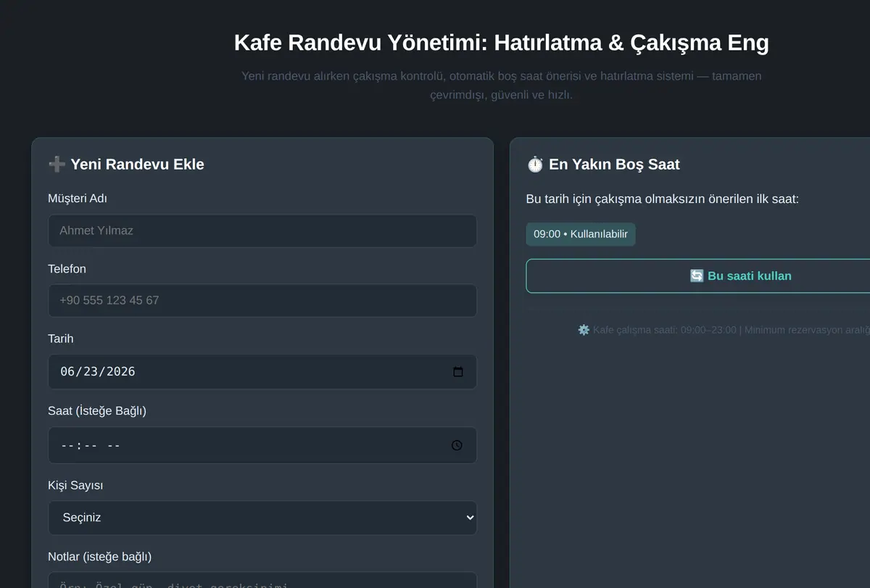Click the Yeni Randevu Ekle heading
This screenshot has width=870, height=588.
pyautogui.click(x=126, y=165)
